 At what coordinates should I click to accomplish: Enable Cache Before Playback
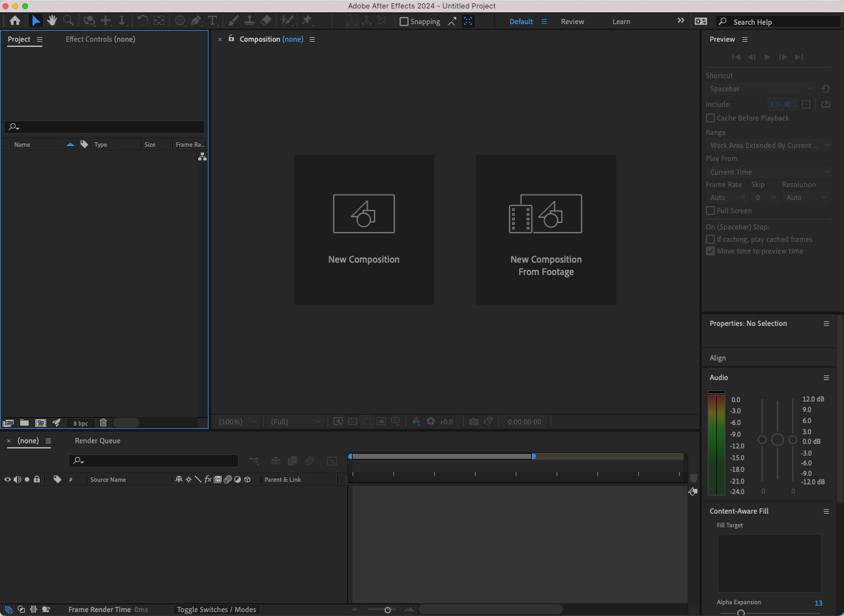coord(710,118)
